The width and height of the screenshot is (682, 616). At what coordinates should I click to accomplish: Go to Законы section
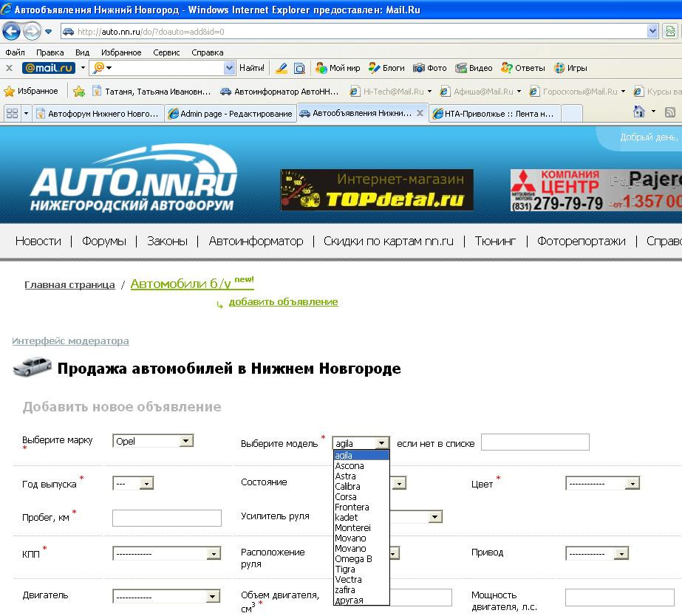click(x=167, y=241)
